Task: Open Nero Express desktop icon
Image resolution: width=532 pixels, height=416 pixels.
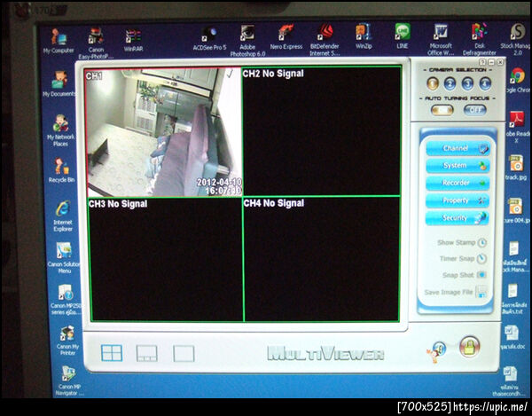Action: pyautogui.click(x=286, y=37)
